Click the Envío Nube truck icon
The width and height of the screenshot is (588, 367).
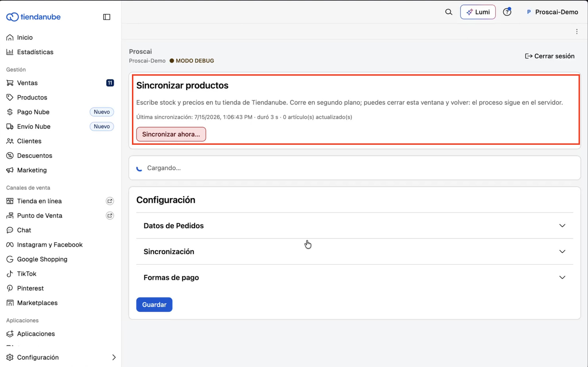(x=10, y=127)
